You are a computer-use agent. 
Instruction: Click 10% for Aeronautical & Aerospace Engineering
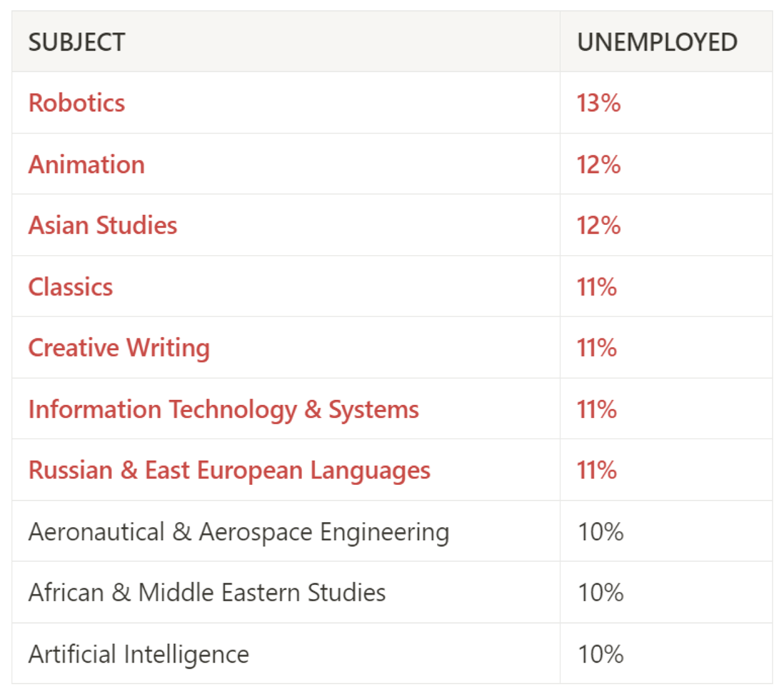pyautogui.click(x=600, y=531)
